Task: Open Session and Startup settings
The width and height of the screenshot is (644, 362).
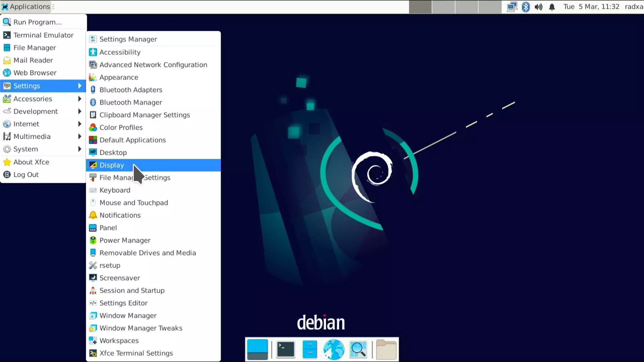Action: pyautogui.click(x=132, y=290)
